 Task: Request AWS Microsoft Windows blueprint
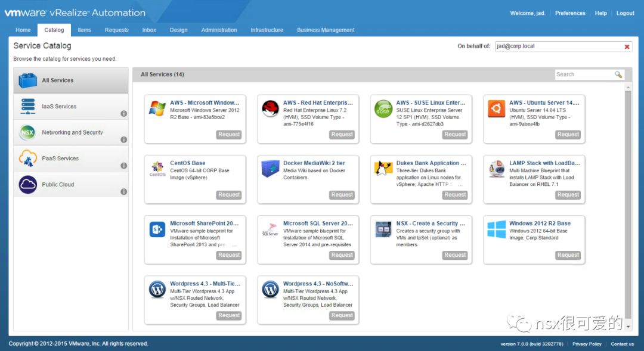point(229,134)
